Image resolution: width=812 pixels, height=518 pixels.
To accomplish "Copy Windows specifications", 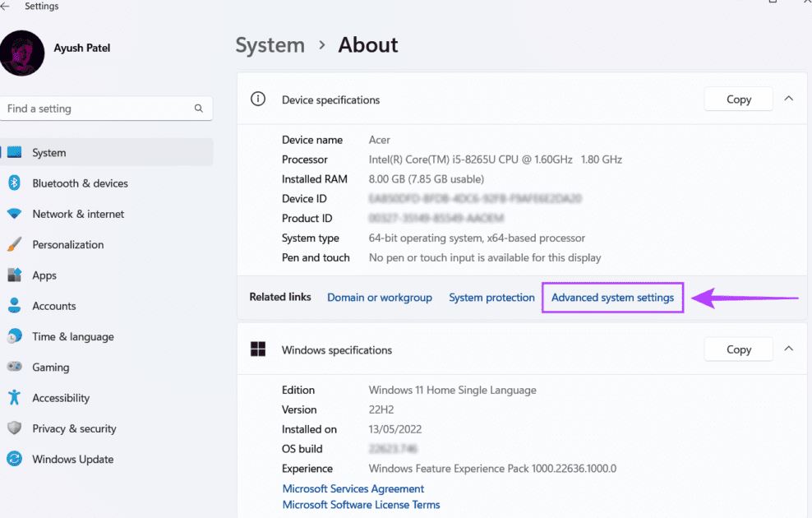I will pyautogui.click(x=739, y=349).
